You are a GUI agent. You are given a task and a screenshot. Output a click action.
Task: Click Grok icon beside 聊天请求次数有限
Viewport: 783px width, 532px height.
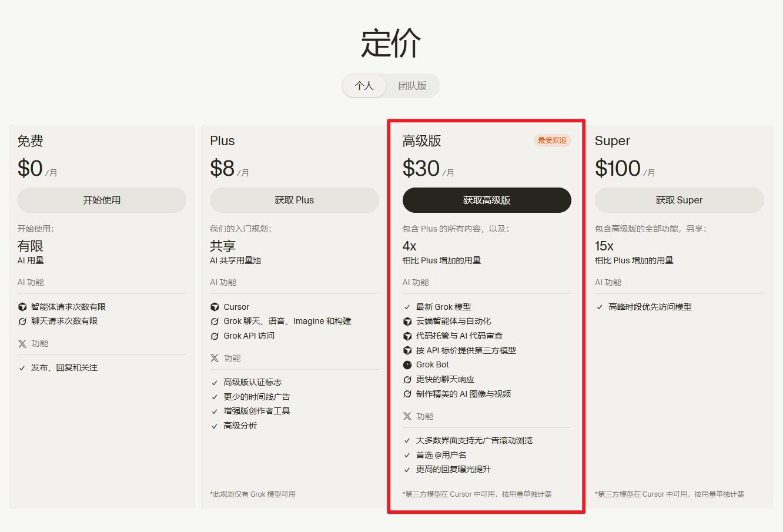(22, 322)
